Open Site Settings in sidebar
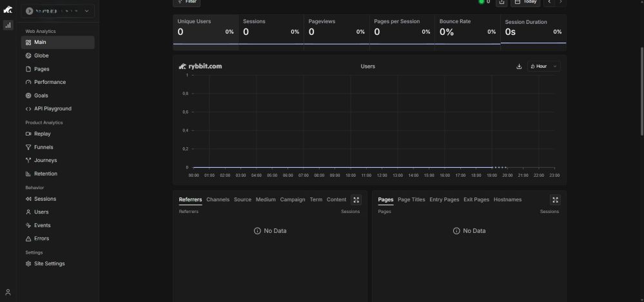 49,264
